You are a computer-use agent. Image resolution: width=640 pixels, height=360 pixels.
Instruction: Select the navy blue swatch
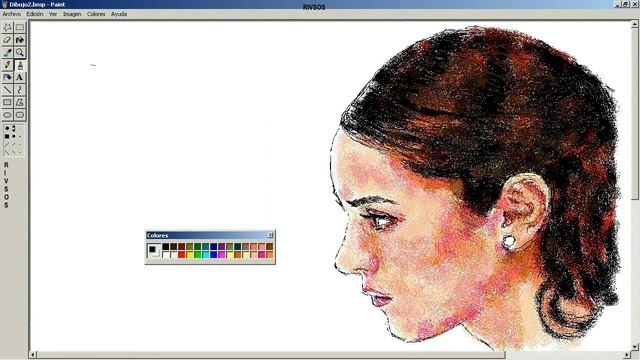[x=213, y=247]
